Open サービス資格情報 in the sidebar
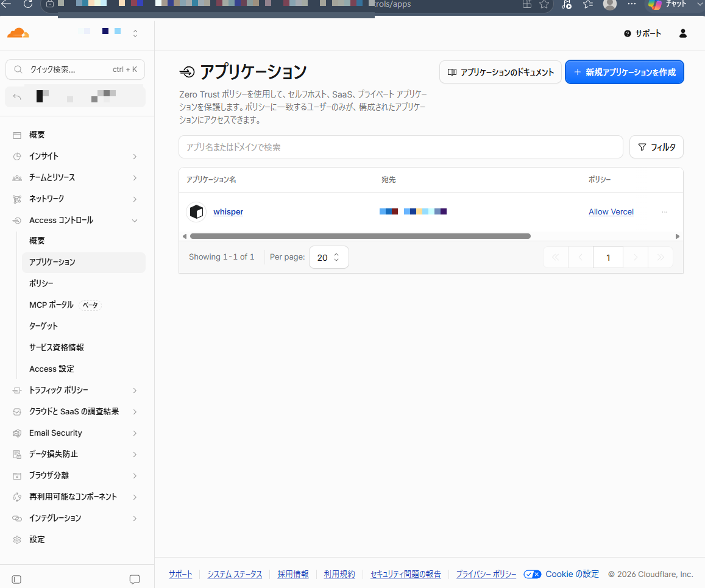The image size is (705, 588). [x=57, y=347]
